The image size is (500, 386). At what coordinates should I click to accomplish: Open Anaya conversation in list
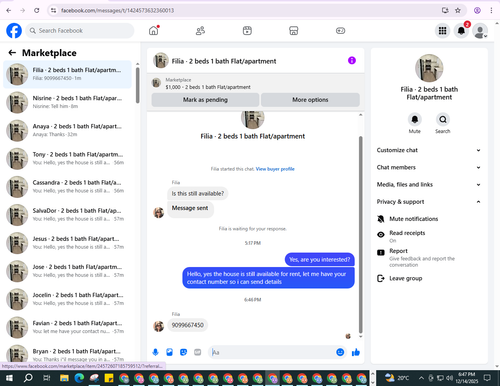pos(67,130)
